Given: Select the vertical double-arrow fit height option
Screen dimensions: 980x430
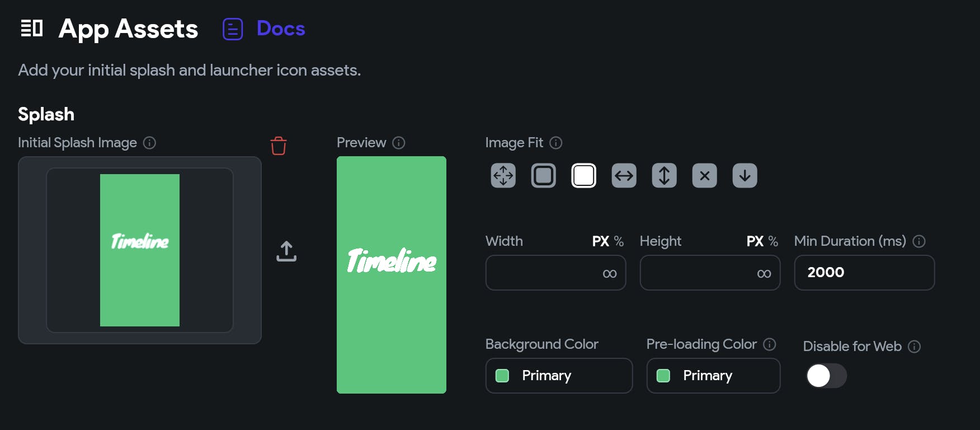Looking at the screenshot, I should coord(664,176).
